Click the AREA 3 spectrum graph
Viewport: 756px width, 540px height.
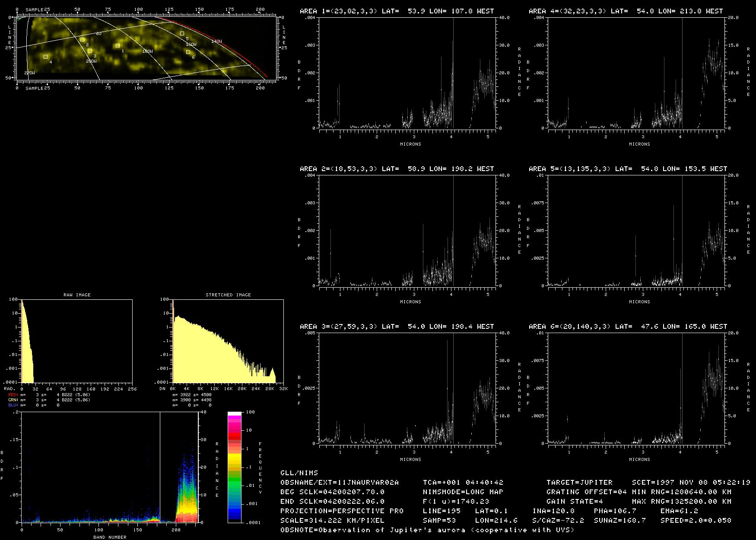407,388
